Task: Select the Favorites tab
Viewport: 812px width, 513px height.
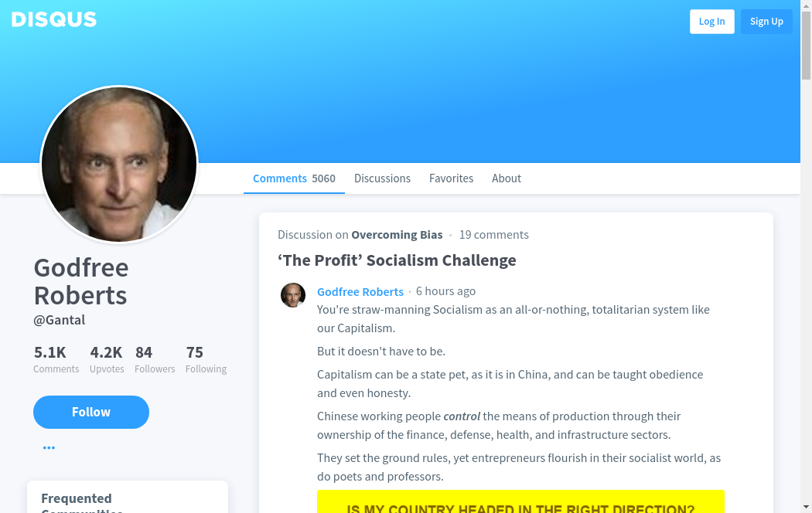Action: (x=451, y=178)
